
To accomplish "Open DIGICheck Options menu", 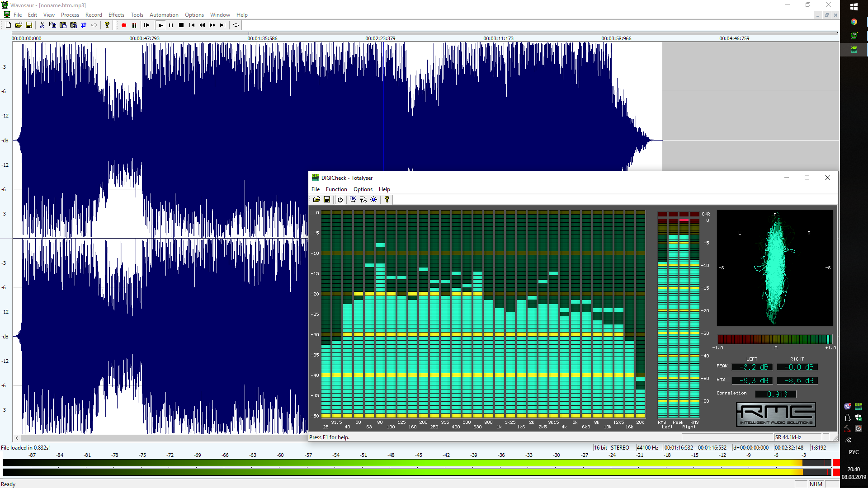I will tap(363, 189).
